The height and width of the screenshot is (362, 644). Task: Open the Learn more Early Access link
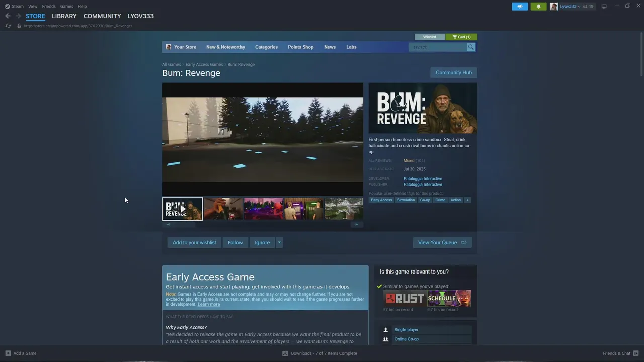click(209, 304)
